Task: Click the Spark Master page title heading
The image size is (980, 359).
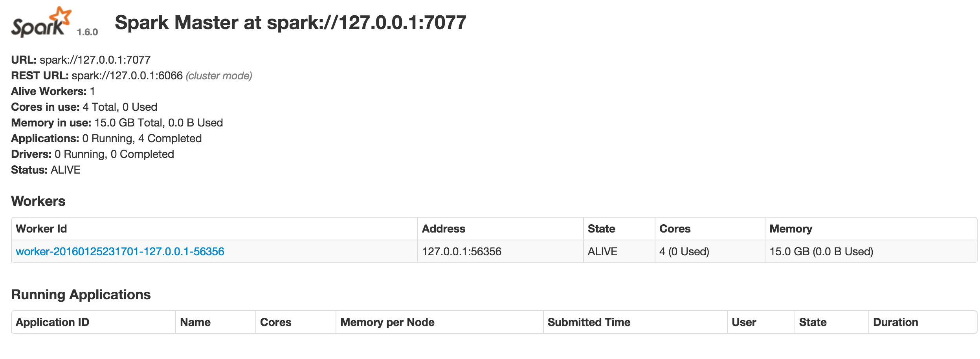Action: 290,23
